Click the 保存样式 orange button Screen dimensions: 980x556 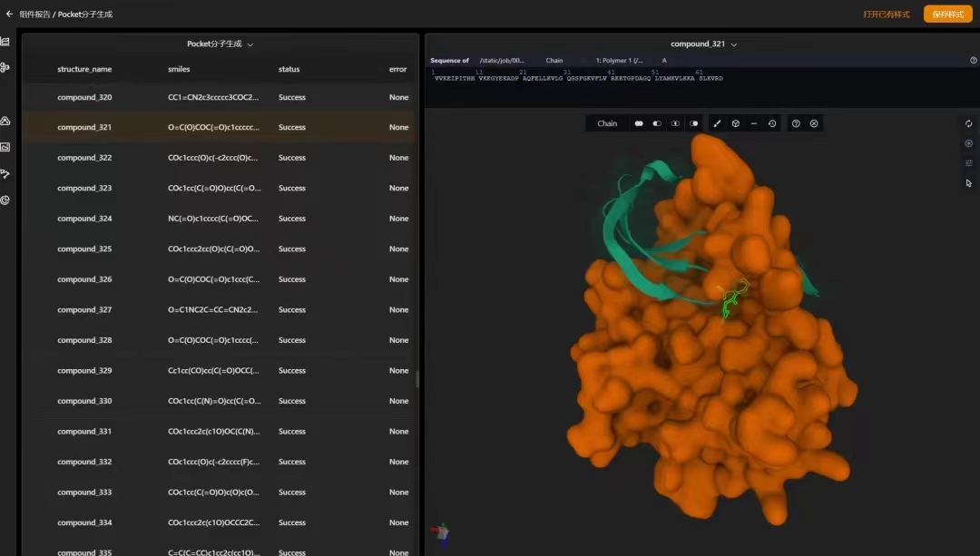[947, 15]
